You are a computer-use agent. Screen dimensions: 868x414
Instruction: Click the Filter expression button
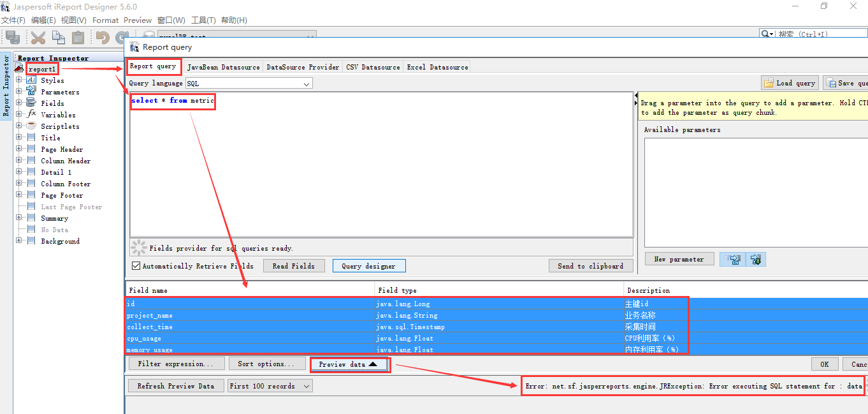pyautogui.click(x=177, y=364)
